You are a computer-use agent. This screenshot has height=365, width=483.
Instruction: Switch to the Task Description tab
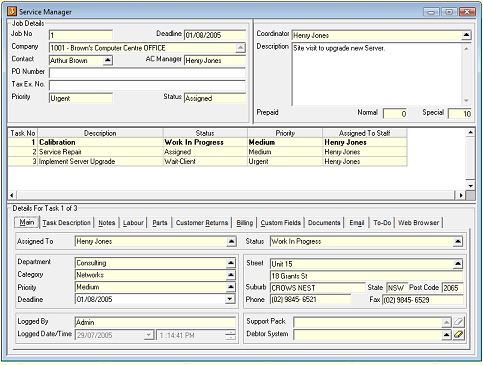click(66, 223)
